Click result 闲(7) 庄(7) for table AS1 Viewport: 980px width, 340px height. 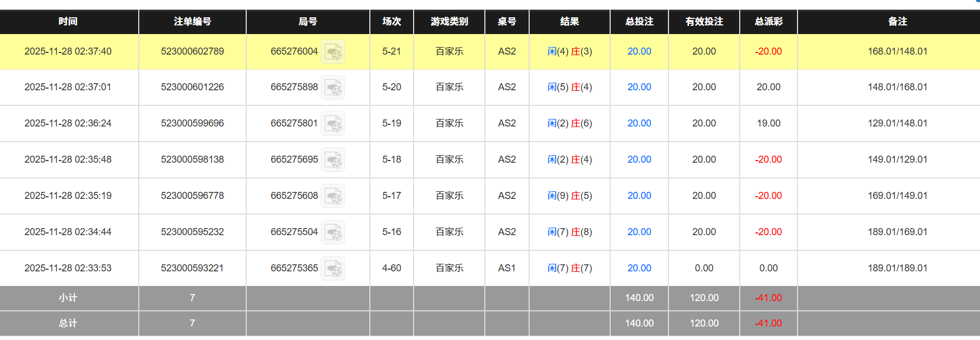(570, 268)
